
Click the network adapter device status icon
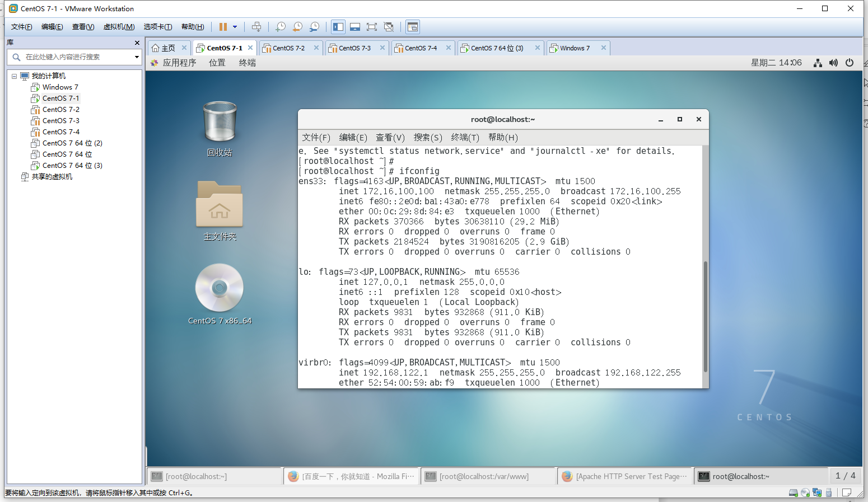click(x=817, y=493)
